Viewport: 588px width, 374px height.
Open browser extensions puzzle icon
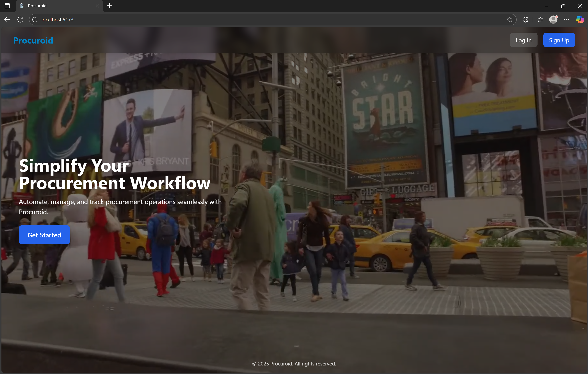[526, 20]
